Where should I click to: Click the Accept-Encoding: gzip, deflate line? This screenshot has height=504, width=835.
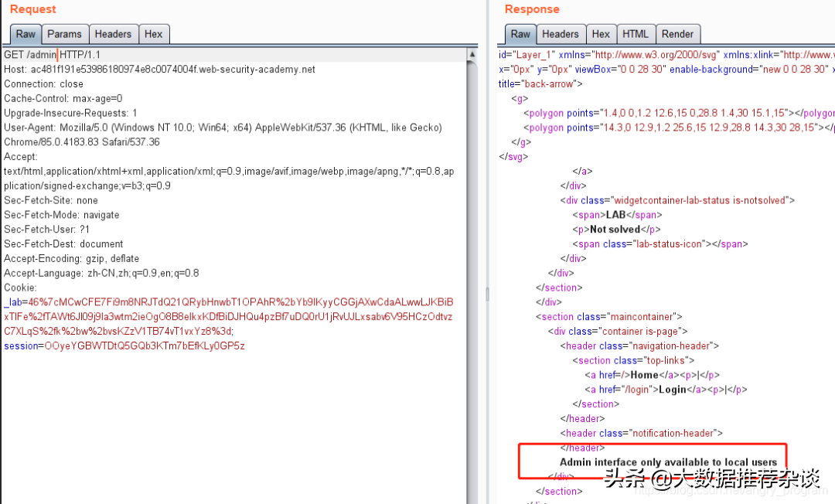point(71,259)
